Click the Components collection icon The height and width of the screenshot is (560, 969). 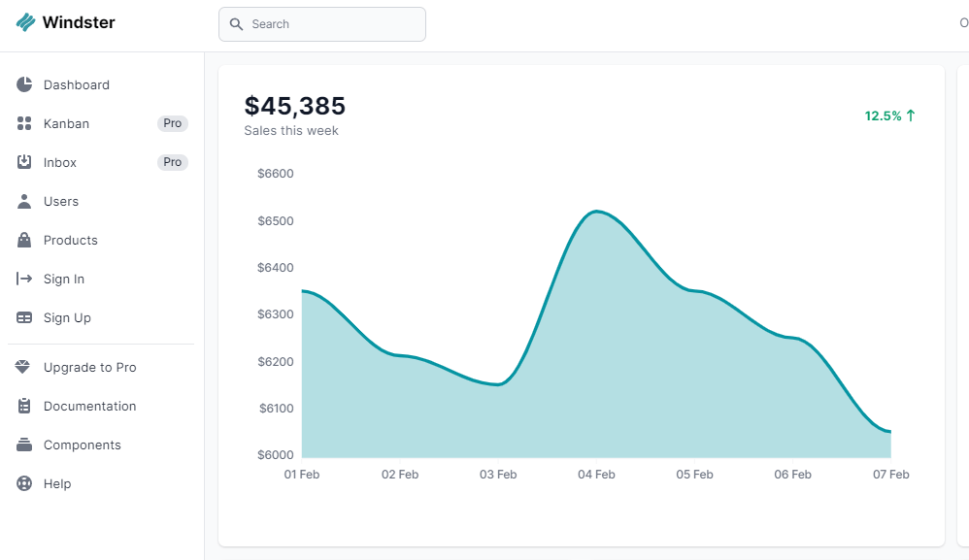25,445
